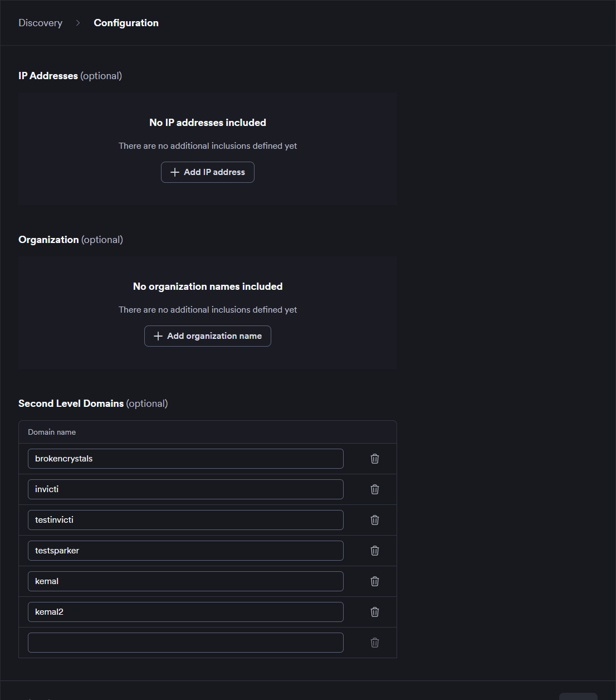Click trash icon next to invicti

[375, 489]
